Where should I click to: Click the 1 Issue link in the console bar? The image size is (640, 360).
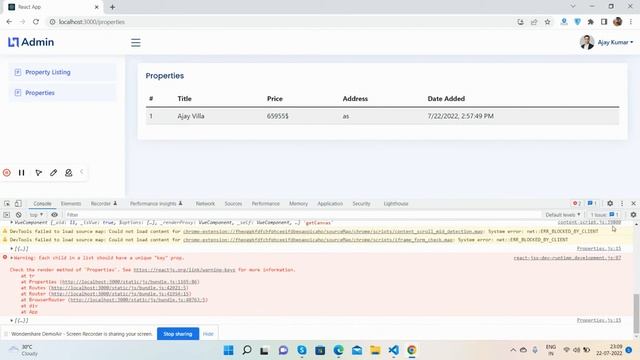(x=604, y=215)
